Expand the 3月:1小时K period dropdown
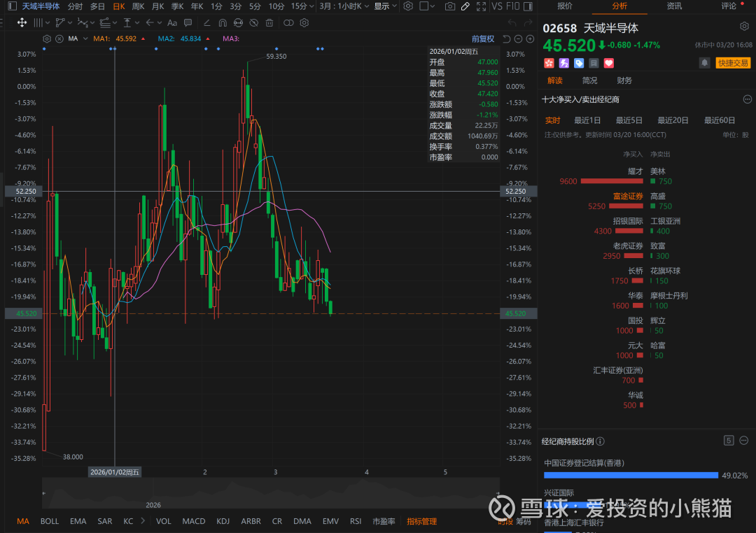 [x=343, y=6]
